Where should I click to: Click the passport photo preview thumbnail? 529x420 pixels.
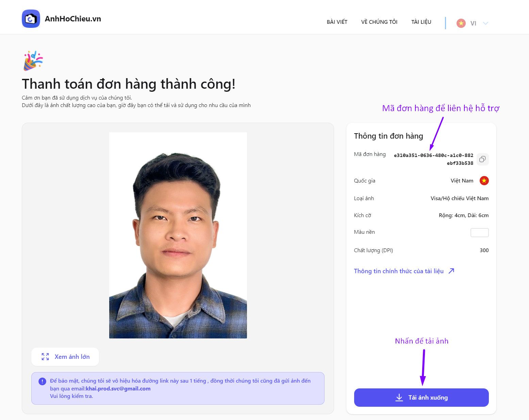(x=178, y=235)
